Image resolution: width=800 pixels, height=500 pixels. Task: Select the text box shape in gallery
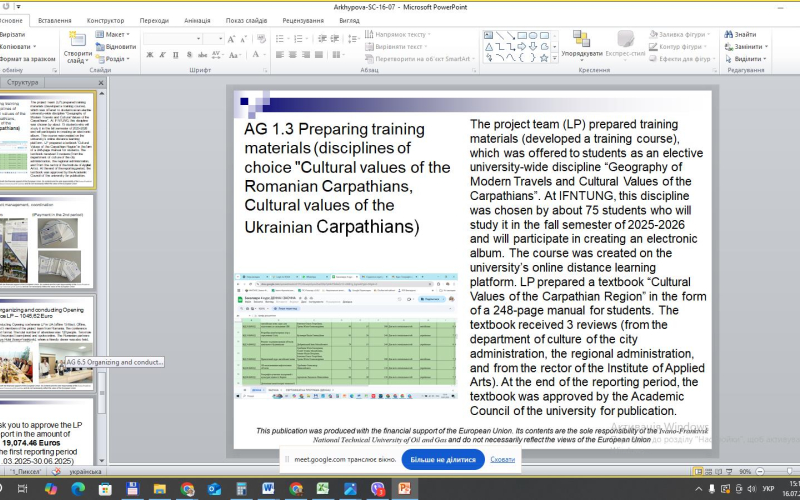(x=488, y=35)
